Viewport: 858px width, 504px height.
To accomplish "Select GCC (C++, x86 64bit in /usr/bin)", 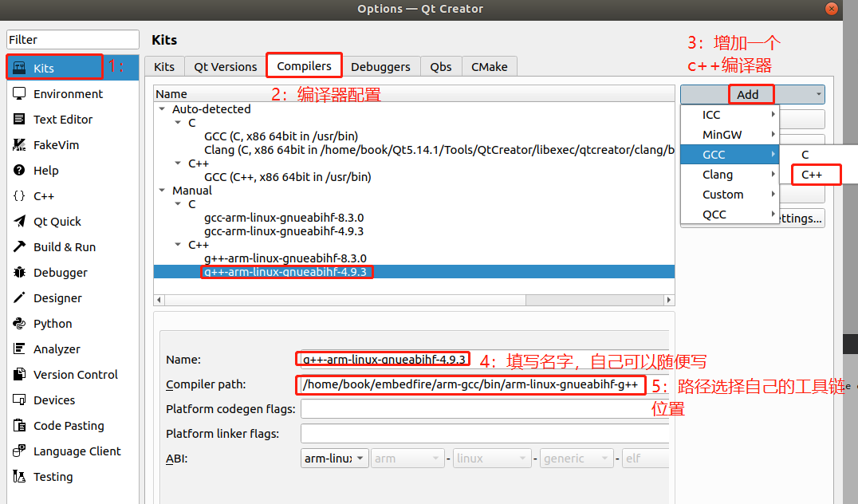I will coord(288,177).
